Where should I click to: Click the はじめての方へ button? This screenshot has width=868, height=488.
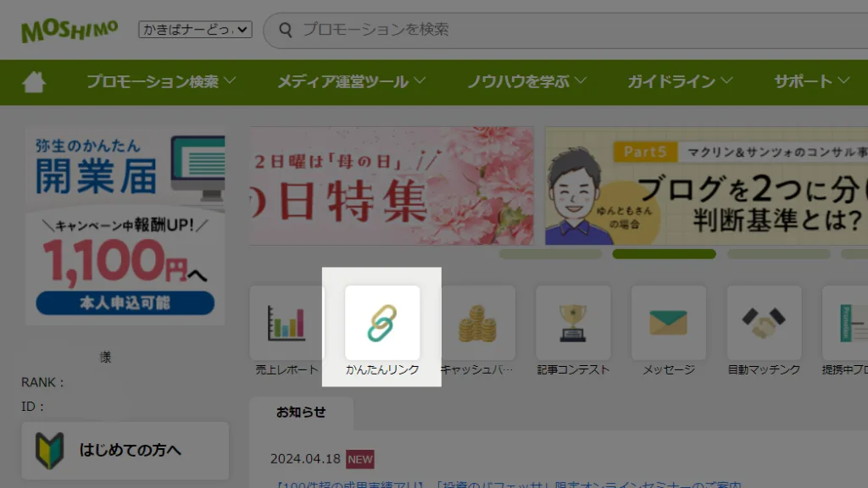point(125,450)
